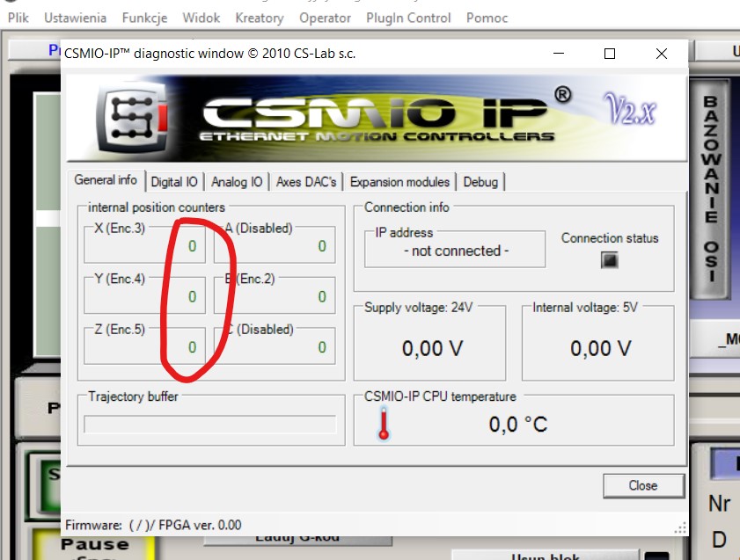
Task: Maximize the CSMIO-IP diagnostic window
Action: (x=610, y=54)
